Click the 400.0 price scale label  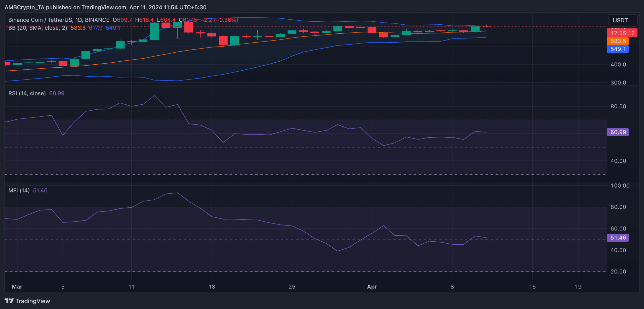(618, 65)
